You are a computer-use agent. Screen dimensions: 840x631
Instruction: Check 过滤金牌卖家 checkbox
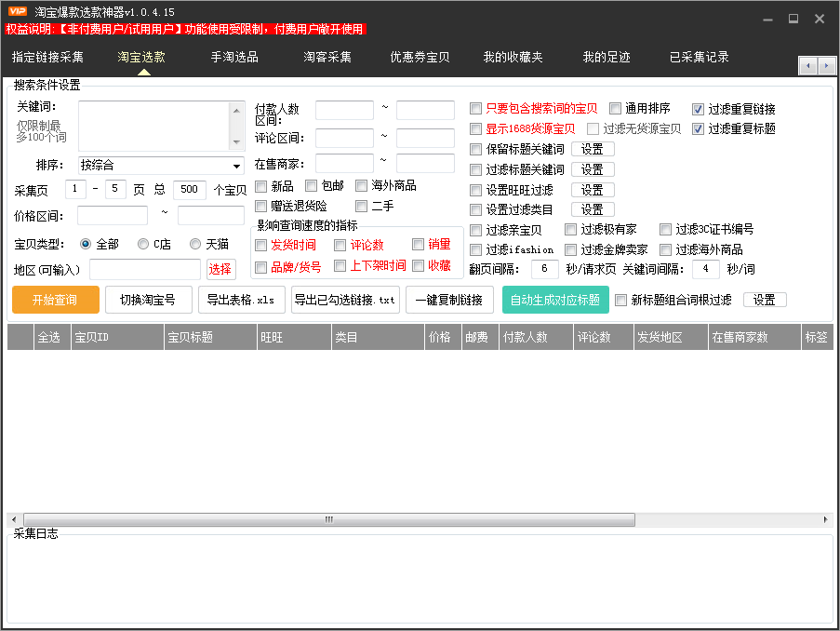point(570,250)
